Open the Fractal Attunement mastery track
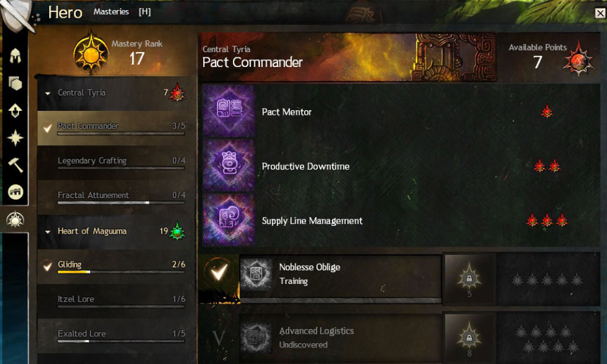Screen dimensions: 607x364 pos(116,197)
